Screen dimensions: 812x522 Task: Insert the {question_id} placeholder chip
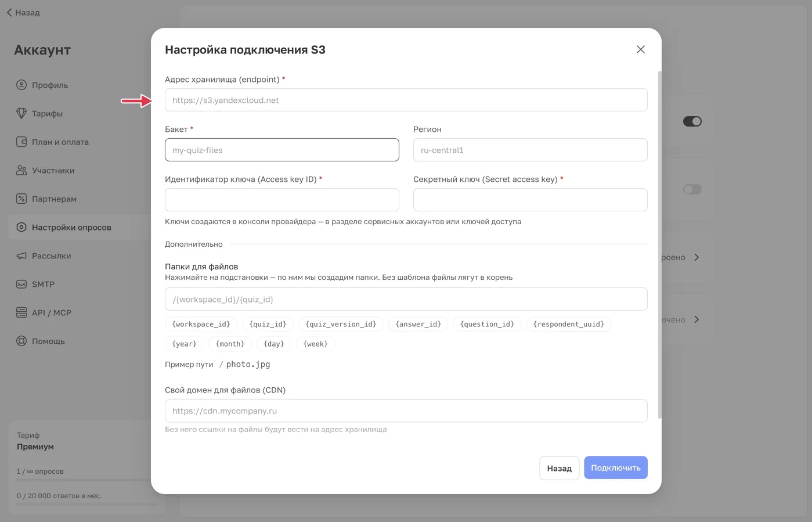pos(487,324)
